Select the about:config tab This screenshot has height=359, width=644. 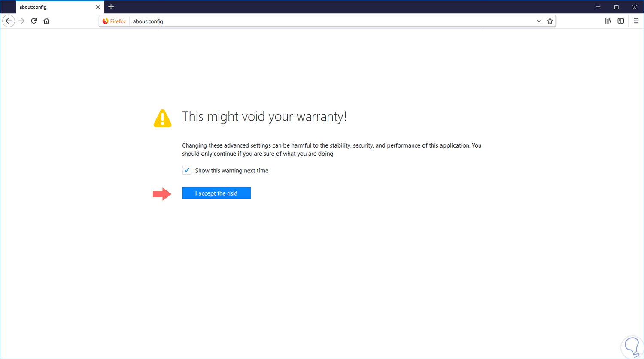[x=59, y=7]
